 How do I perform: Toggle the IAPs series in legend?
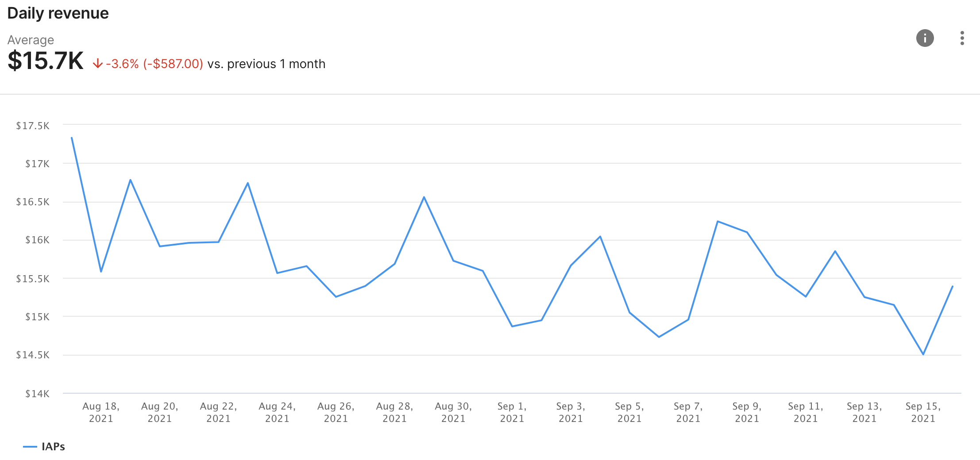pyautogui.click(x=53, y=447)
